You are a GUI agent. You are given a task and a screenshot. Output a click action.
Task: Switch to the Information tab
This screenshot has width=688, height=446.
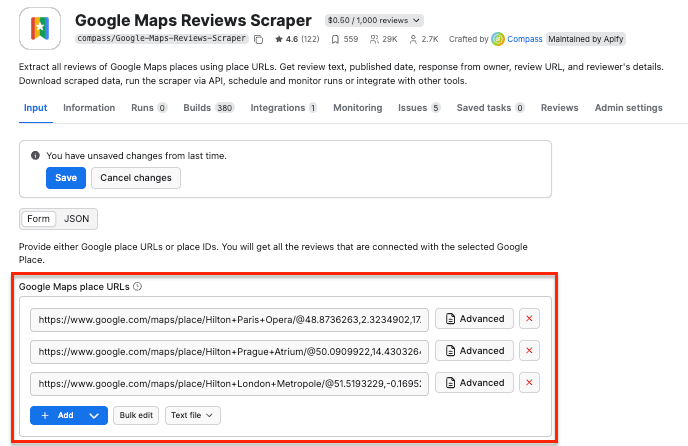pos(89,108)
